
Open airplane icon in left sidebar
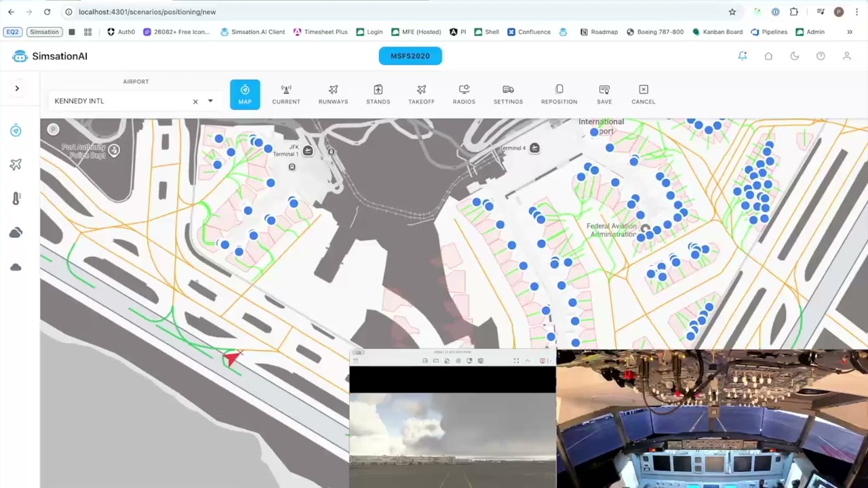(x=16, y=165)
